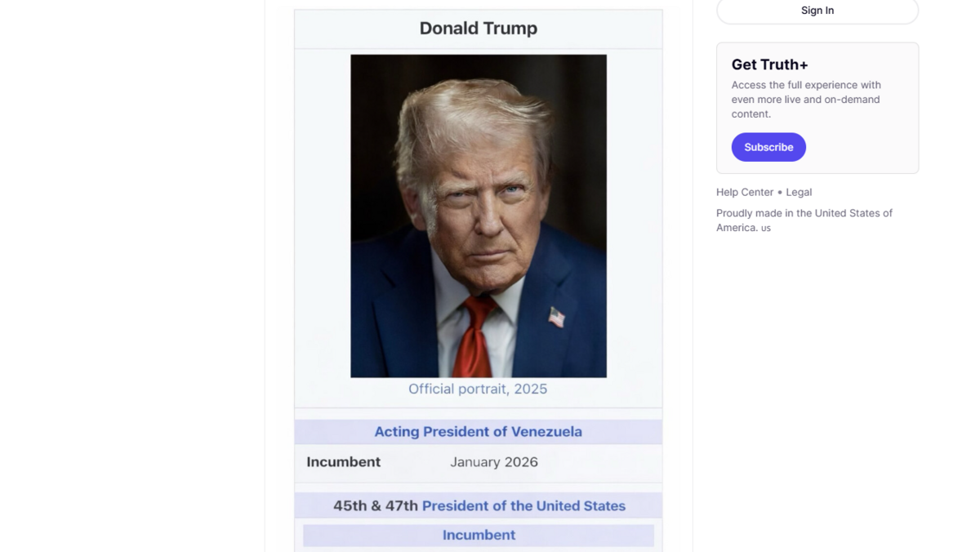Open the Legal link

coord(799,192)
